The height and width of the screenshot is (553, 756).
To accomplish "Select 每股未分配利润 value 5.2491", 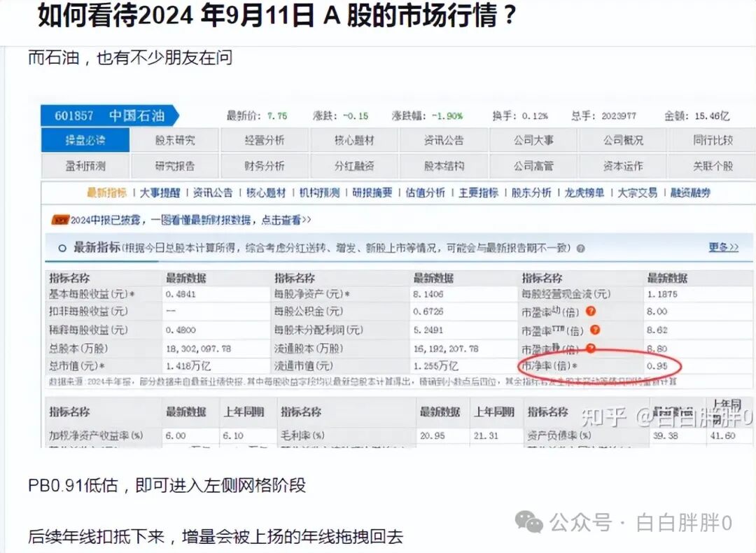I will 428,330.
